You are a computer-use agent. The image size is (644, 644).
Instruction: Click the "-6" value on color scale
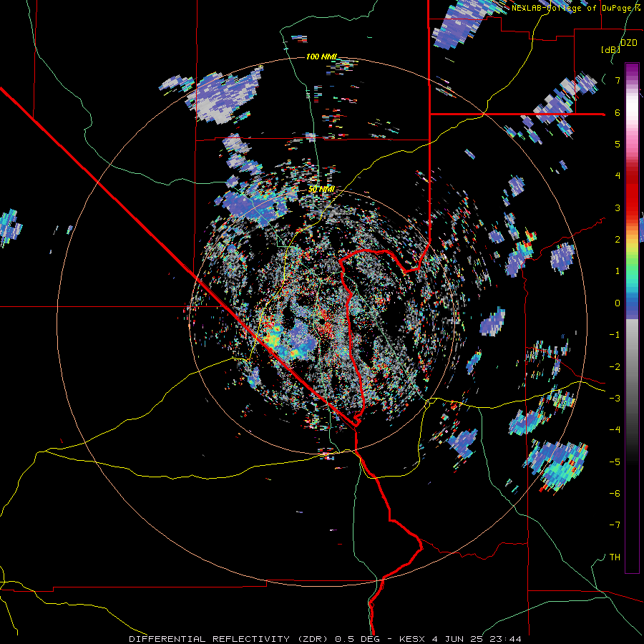pos(615,494)
